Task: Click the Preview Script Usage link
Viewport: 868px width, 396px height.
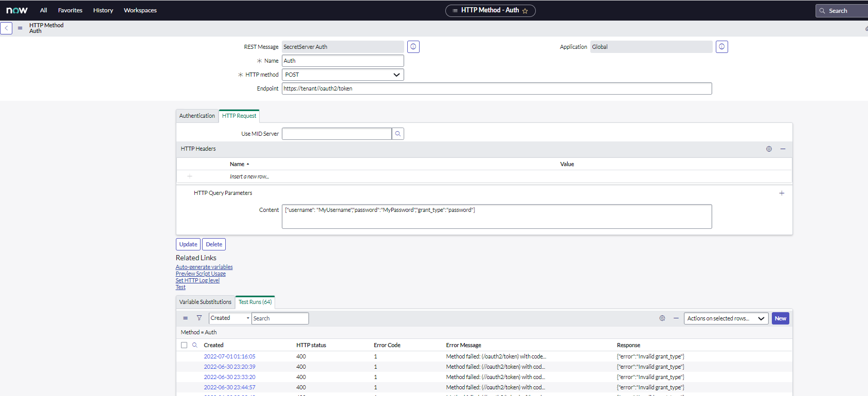Action: click(x=201, y=274)
